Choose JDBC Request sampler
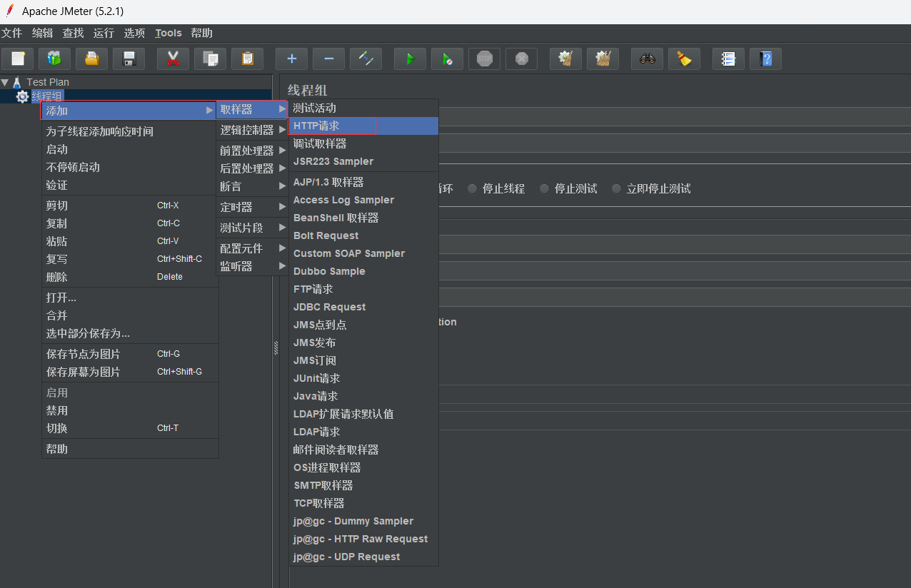Screen dimensions: 911x588 point(363,307)
